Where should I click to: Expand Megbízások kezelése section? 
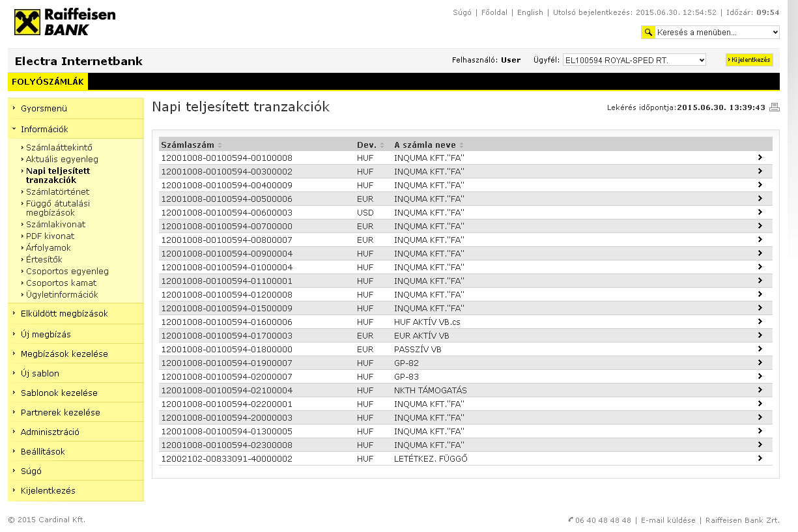click(x=76, y=354)
